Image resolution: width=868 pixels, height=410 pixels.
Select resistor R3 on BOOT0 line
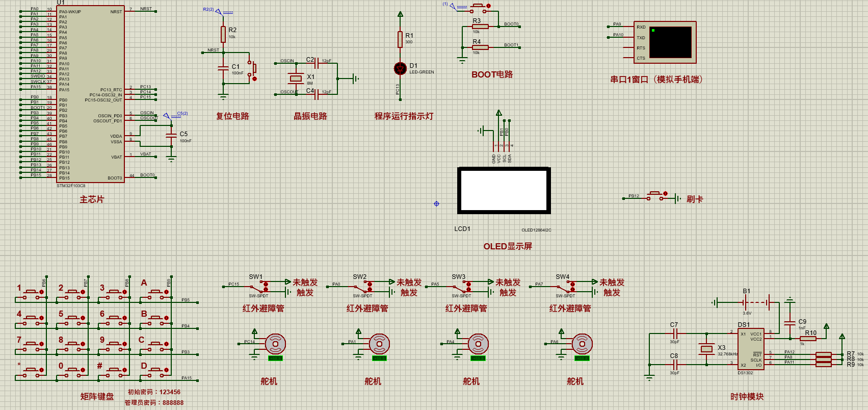click(480, 27)
